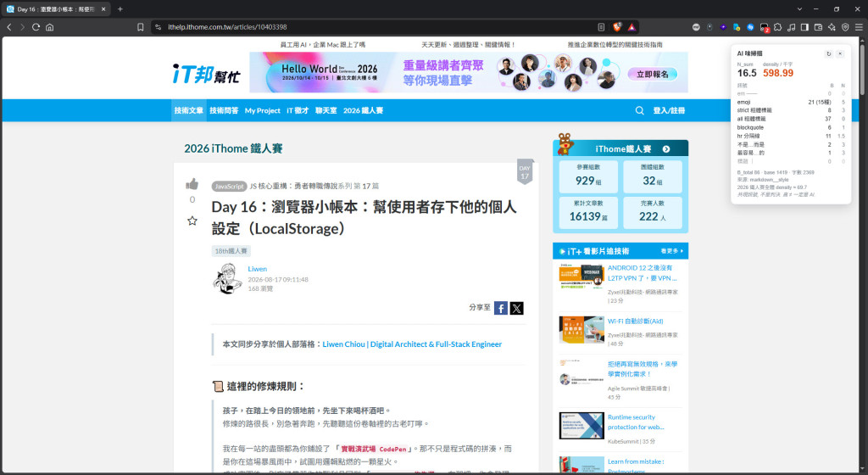Click the browser forward arrow

22,26
